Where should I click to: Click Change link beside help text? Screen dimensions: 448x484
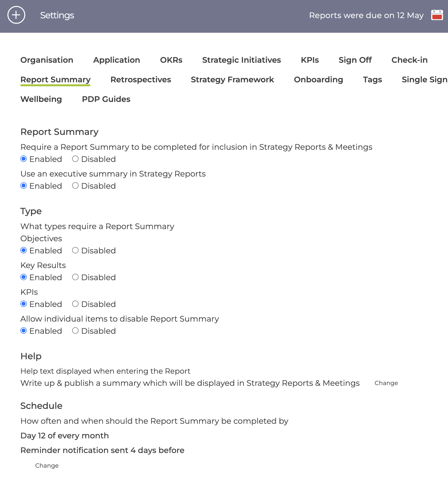coord(386,383)
